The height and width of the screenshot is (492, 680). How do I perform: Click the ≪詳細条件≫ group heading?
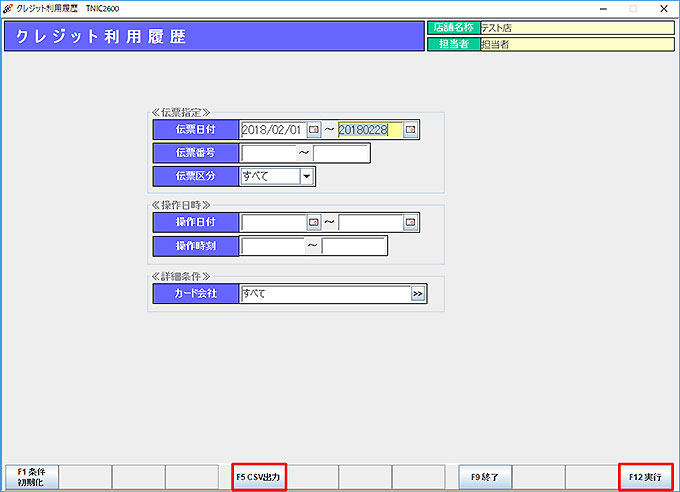pyautogui.click(x=180, y=276)
